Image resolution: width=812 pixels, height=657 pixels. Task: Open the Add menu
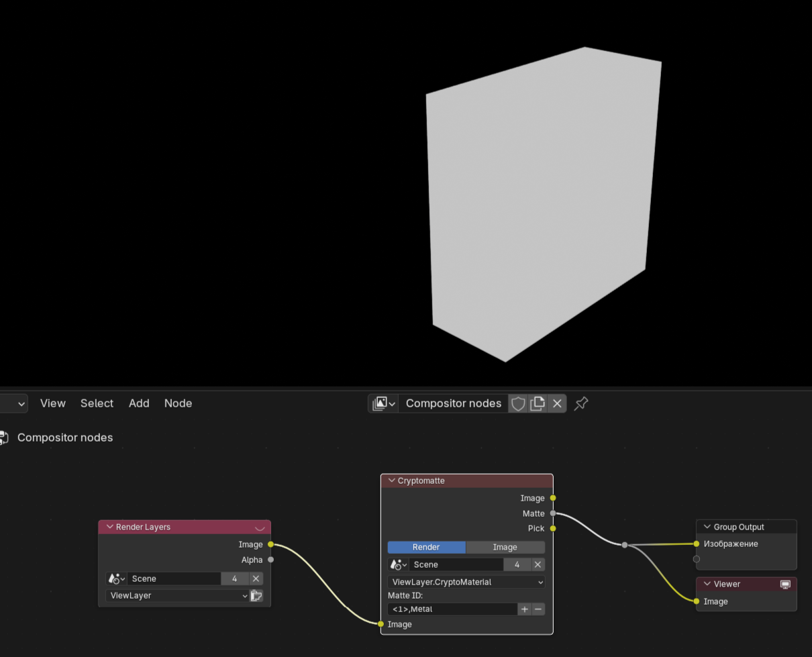(x=139, y=403)
